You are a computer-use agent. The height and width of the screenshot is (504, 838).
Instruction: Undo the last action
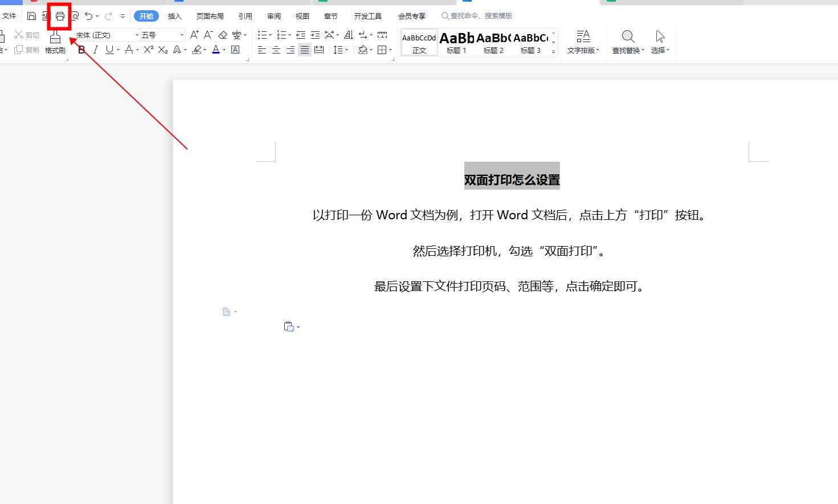coord(88,16)
